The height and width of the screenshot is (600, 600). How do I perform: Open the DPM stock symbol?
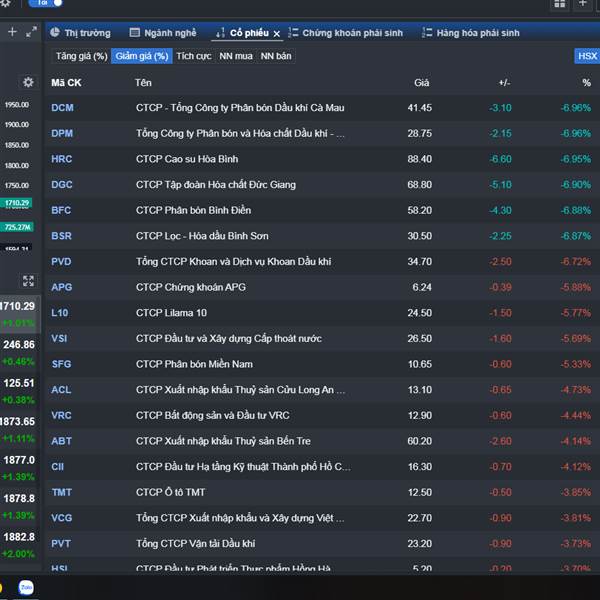point(62,134)
